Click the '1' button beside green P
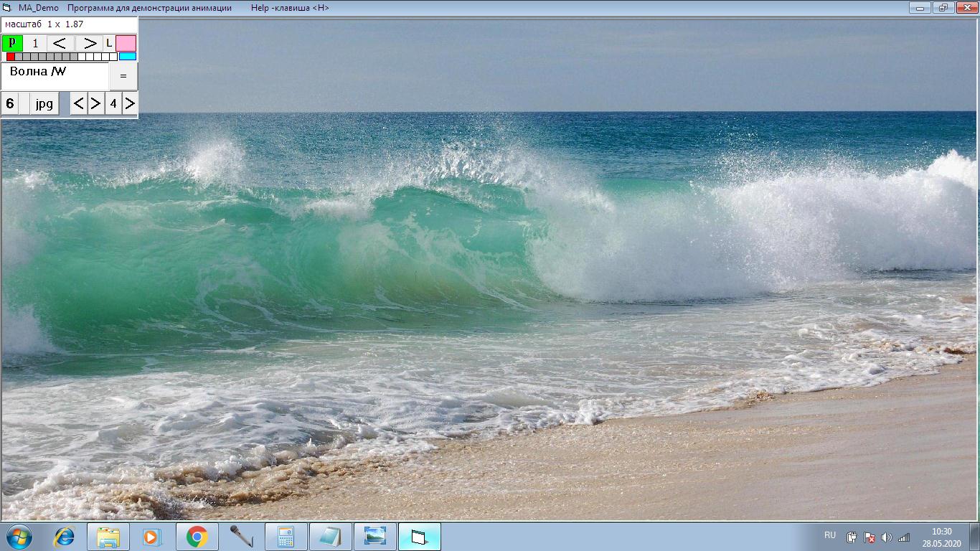Viewport: 980px width, 551px height. [35, 43]
